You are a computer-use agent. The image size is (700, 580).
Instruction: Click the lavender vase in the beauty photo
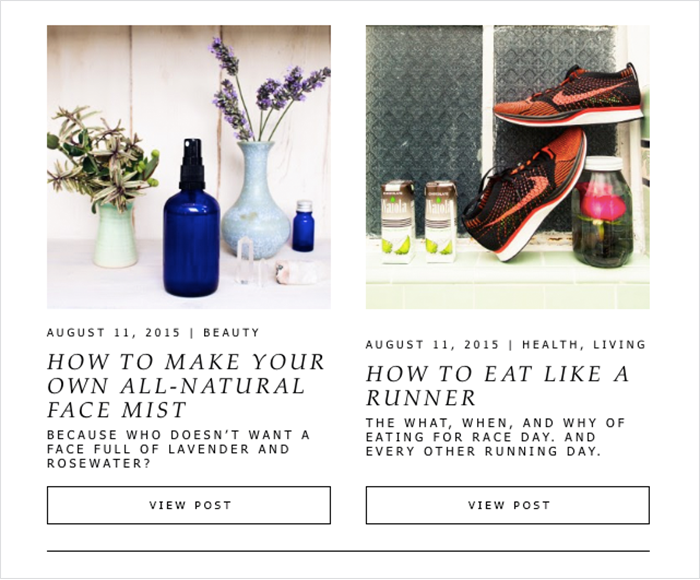pyautogui.click(x=255, y=201)
